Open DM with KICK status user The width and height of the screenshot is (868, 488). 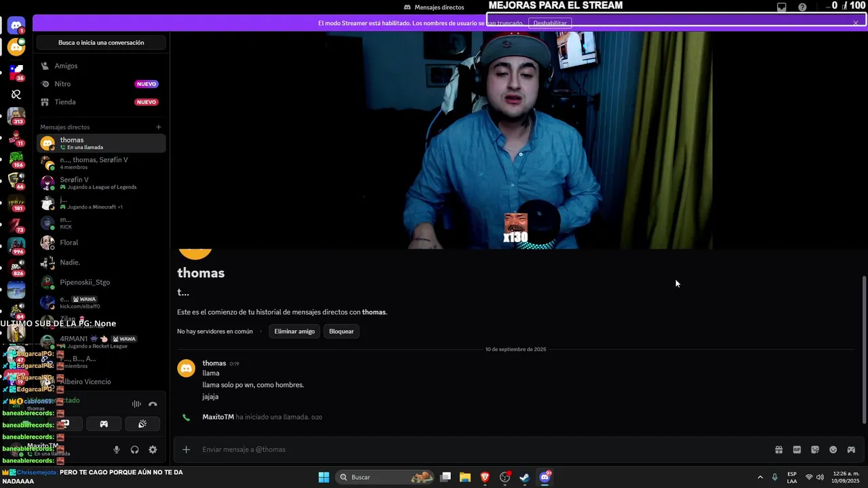(x=101, y=223)
